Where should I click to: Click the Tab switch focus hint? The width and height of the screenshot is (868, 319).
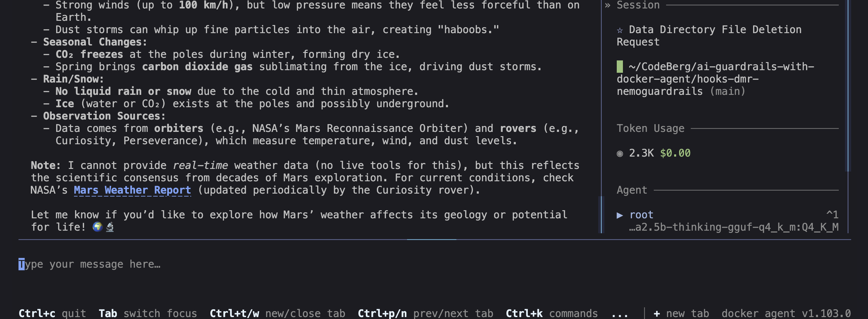(148, 313)
